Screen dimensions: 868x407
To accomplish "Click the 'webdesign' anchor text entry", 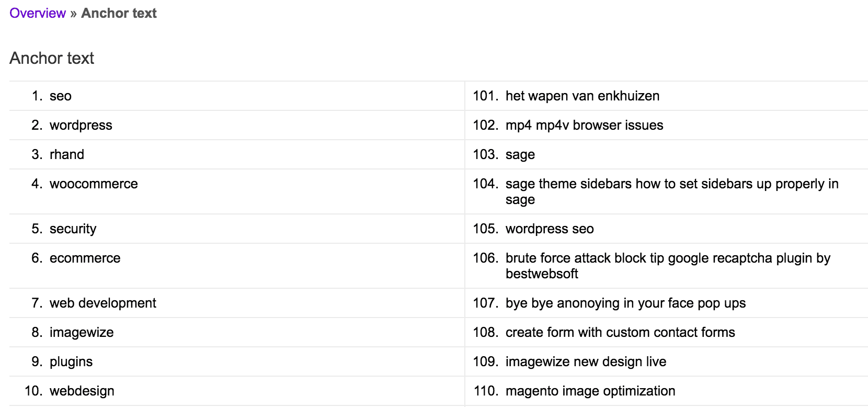I will [82, 391].
